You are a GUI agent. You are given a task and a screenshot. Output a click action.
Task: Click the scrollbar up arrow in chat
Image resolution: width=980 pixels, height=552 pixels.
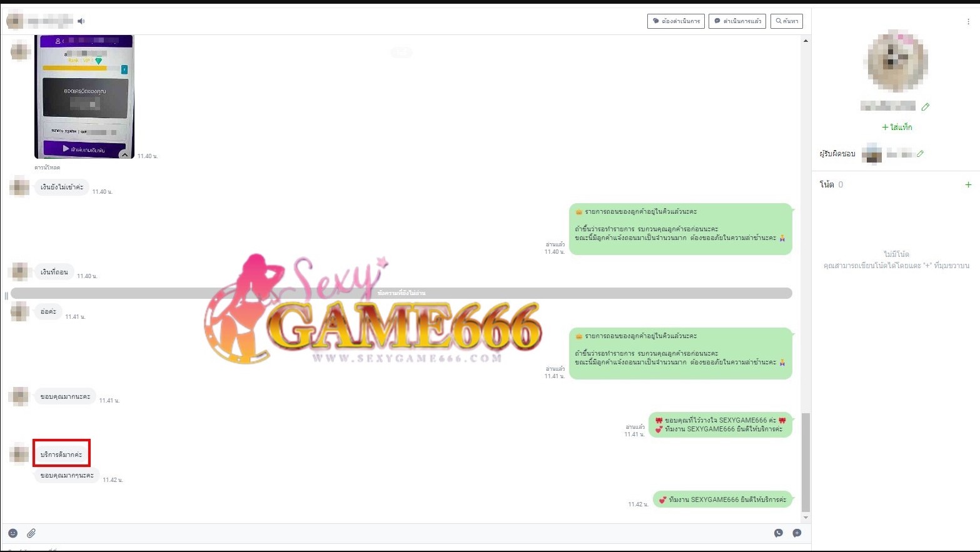pos(806,41)
